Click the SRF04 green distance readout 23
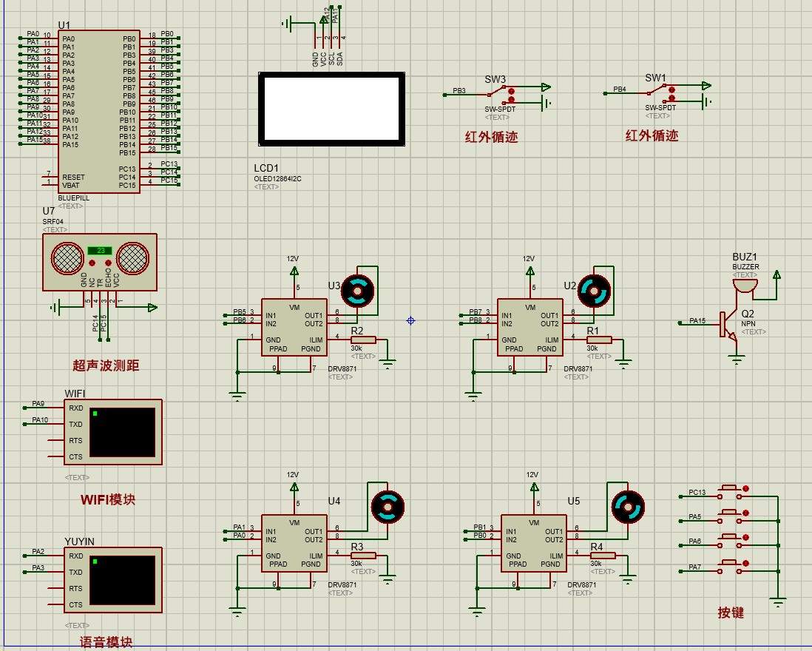Viewport: 812px width, 651px height. (x=100, y=251)
